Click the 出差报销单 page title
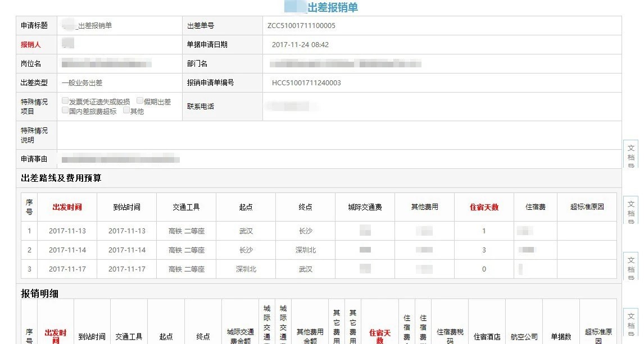 (x=332, y=7)
